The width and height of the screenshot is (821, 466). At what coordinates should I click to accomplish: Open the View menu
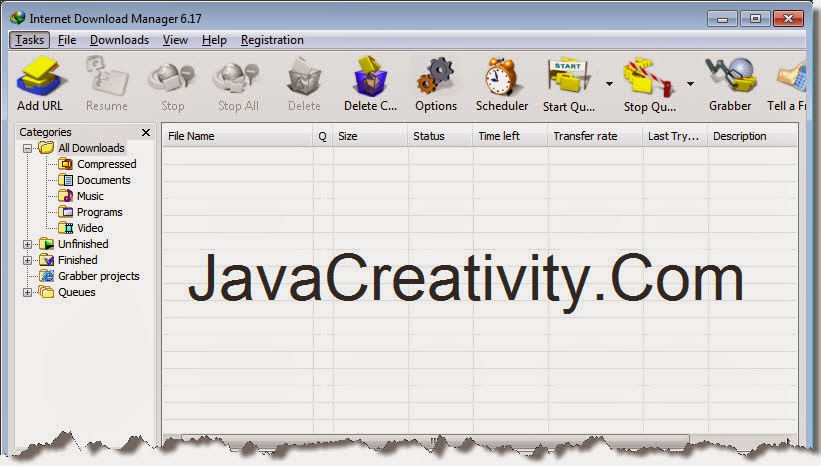(x=175, y=40)
